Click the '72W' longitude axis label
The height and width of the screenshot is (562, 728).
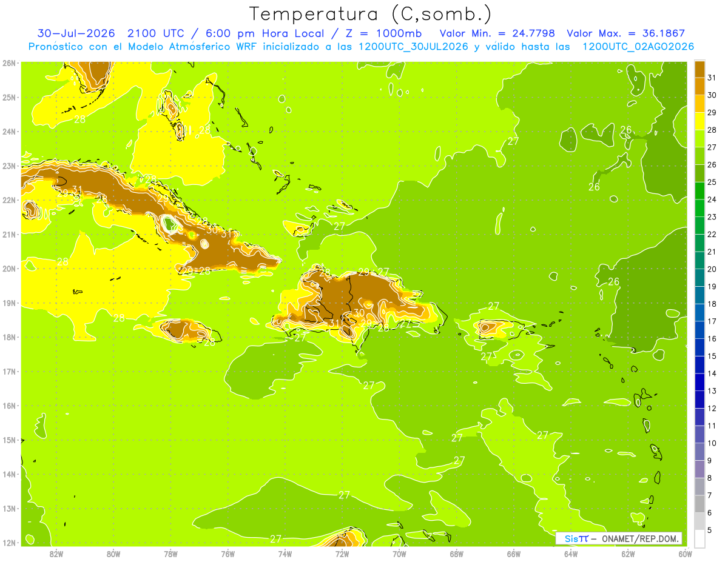click(342, 554)
